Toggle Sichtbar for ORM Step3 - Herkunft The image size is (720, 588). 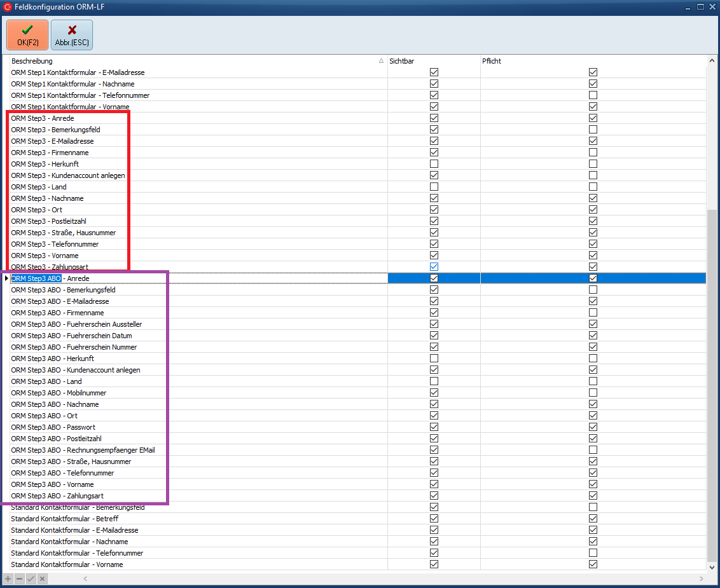434,164
